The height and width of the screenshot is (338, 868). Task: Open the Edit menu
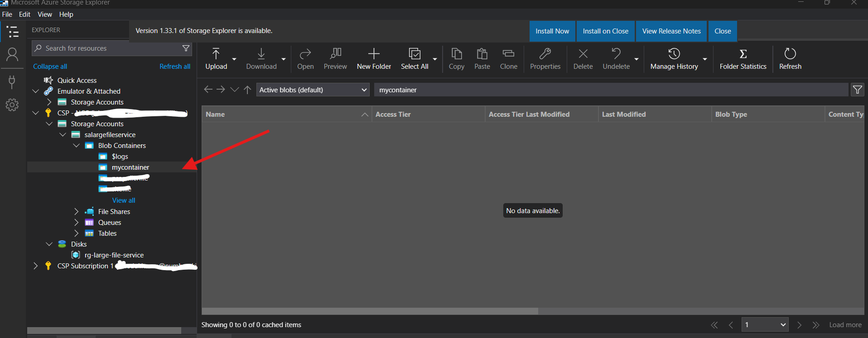[x=24, y=14]
